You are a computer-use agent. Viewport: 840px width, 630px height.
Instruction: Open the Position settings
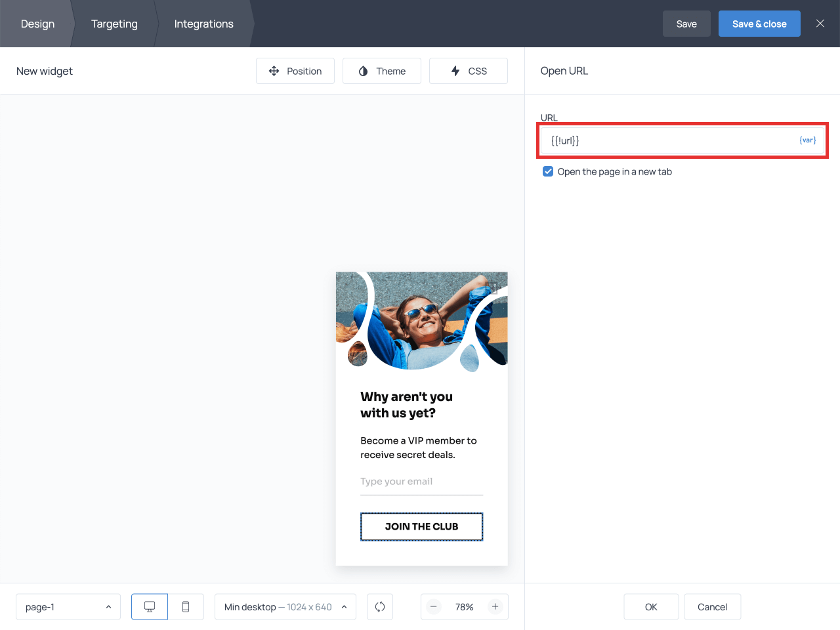coord(295,71)
